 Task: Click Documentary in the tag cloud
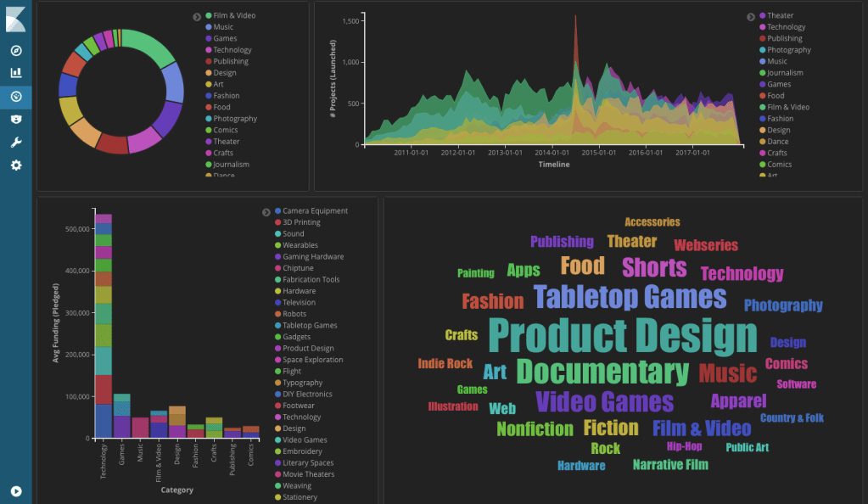coord(602,371)
